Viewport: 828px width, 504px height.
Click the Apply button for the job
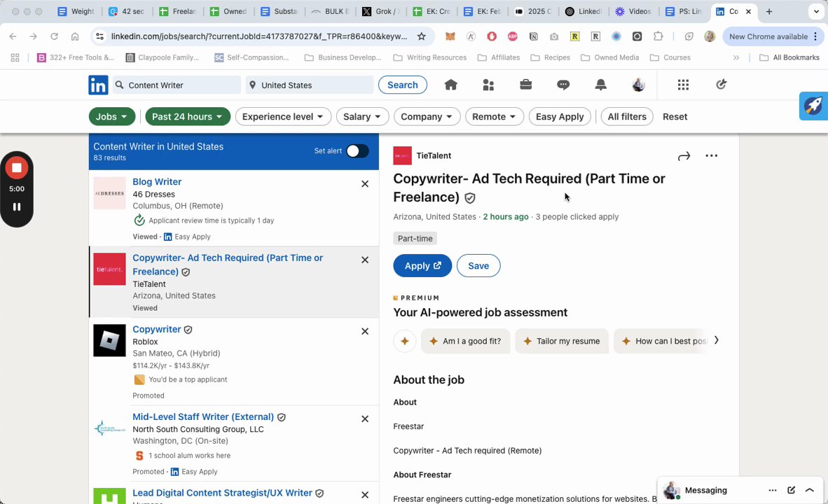(x=422, y=266)
